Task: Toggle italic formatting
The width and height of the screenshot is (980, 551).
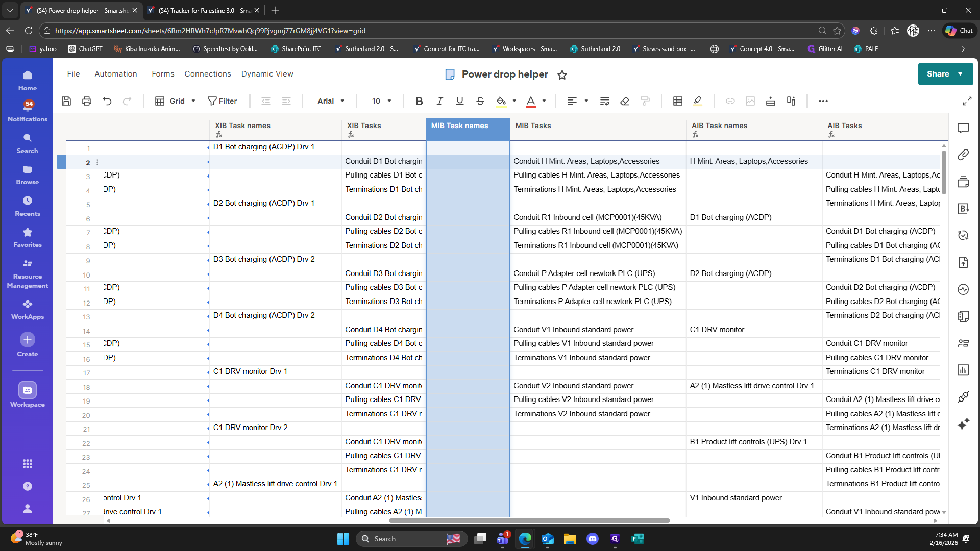Action: (x=439, y=101)
